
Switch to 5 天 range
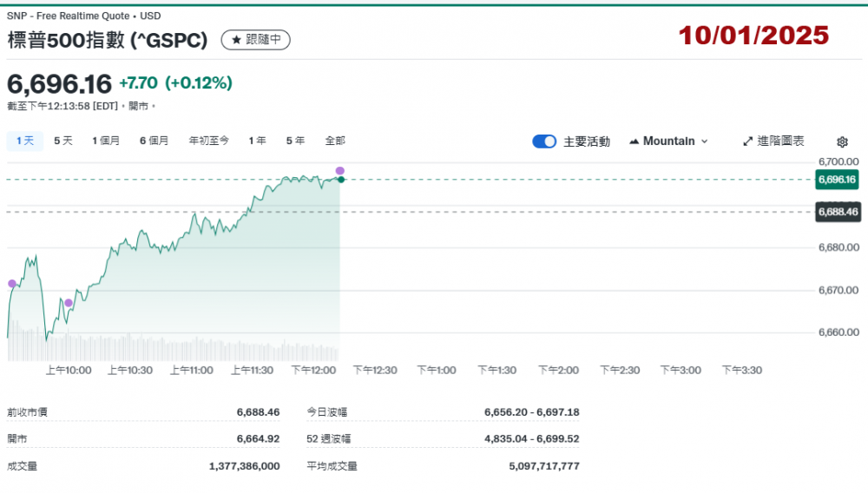pos(63,141)
